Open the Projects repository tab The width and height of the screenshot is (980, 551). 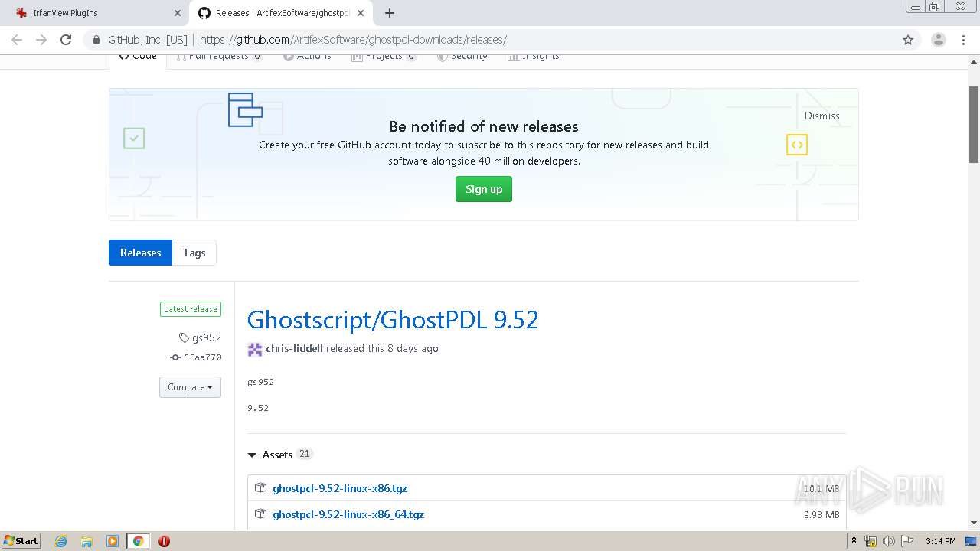tap(384, 56)
